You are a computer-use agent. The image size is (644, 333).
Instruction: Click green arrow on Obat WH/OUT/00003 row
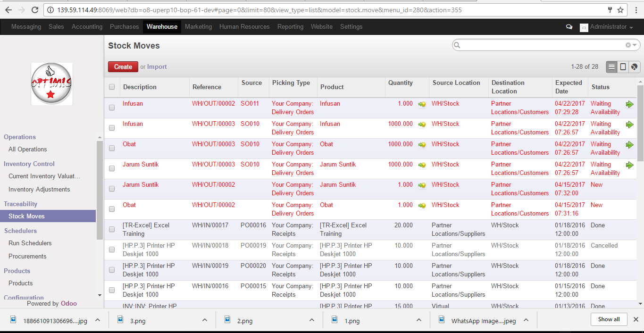pos(629,145)
